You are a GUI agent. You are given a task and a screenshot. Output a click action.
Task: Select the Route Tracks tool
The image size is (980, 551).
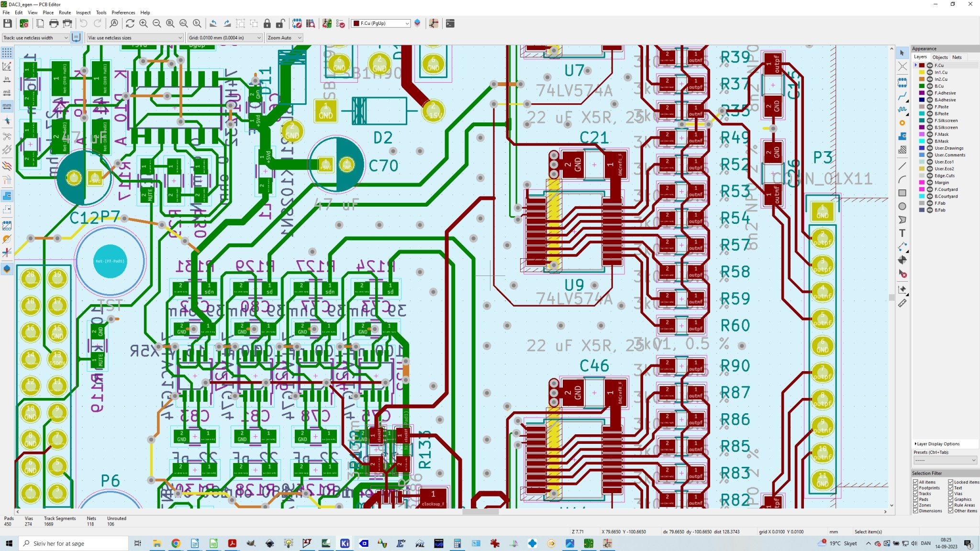[902, 96]
